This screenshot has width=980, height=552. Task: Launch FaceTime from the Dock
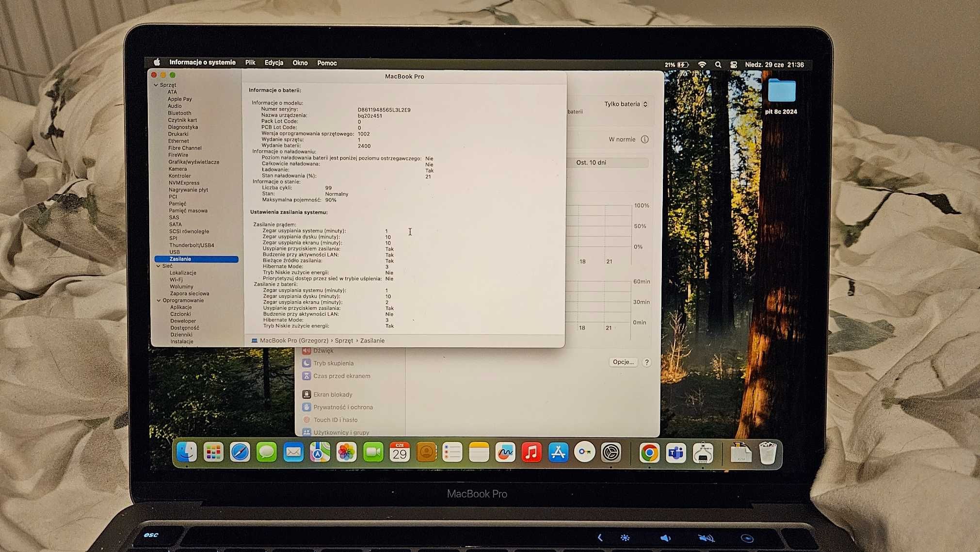click(x=373, y=453)
